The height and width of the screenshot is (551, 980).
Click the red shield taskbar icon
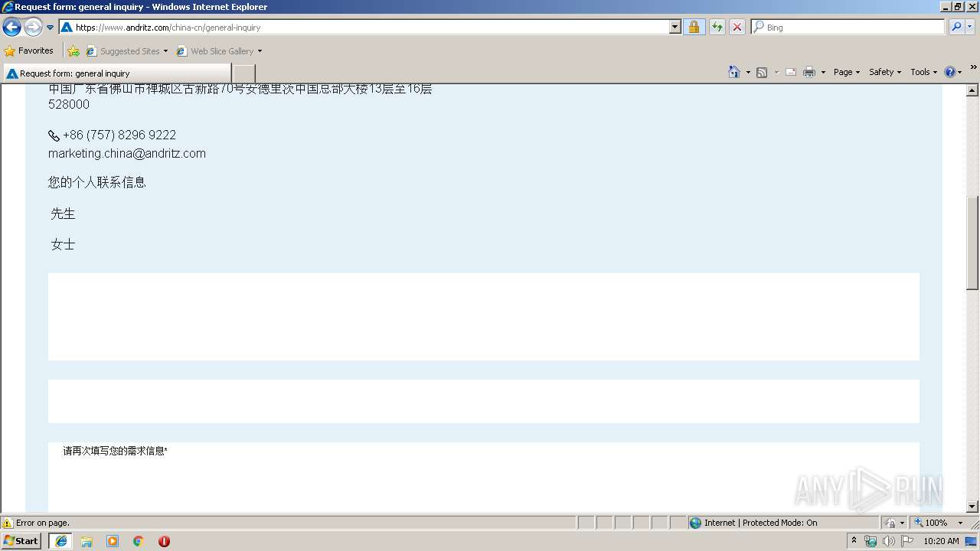tap(164, 541)
